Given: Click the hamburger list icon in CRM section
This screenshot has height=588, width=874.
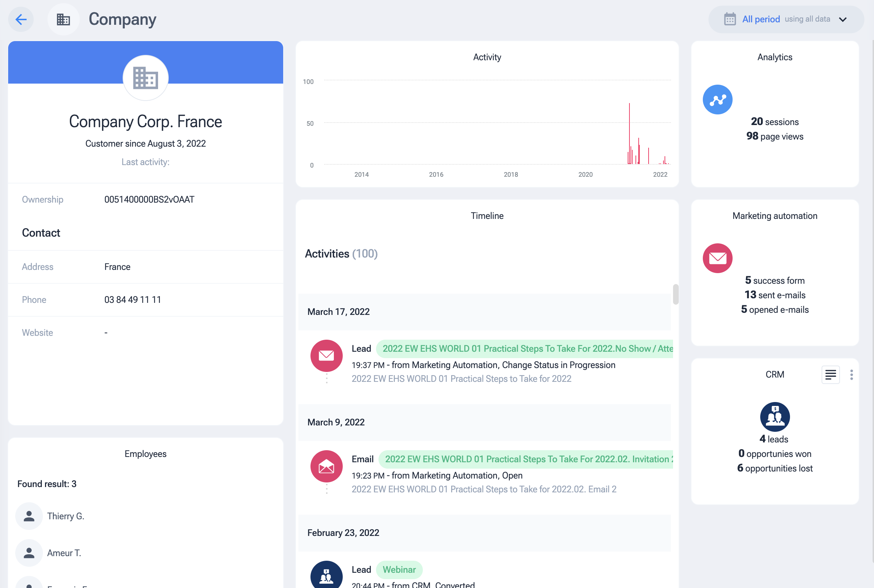Looking at the screenshot, I should coord(830,374).
